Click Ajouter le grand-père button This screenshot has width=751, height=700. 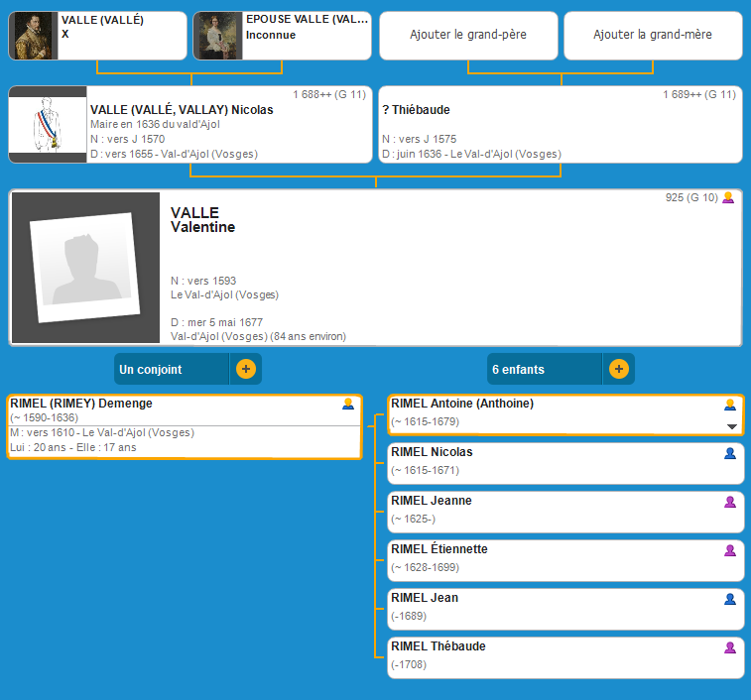467,35
